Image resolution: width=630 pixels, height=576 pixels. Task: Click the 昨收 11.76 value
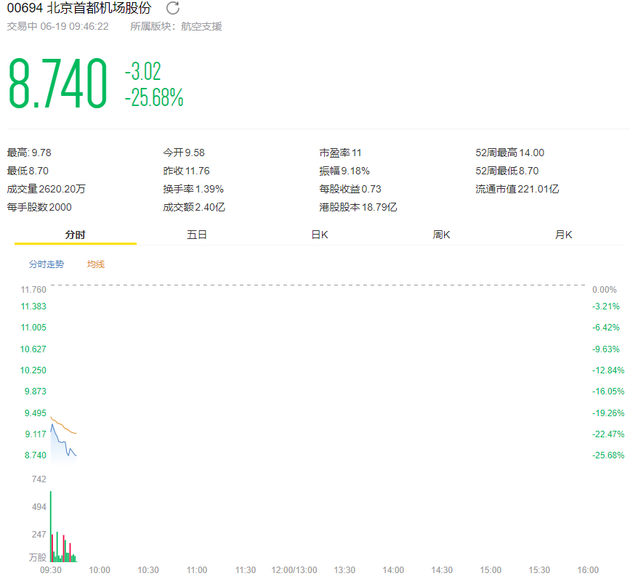(x=186, y=171)
